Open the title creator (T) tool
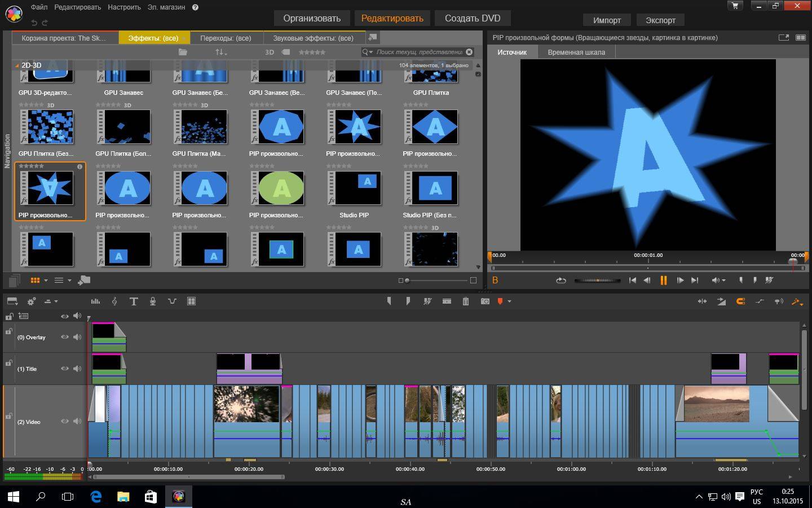This screenshot has height=508, width=812. tap(134, 301)
